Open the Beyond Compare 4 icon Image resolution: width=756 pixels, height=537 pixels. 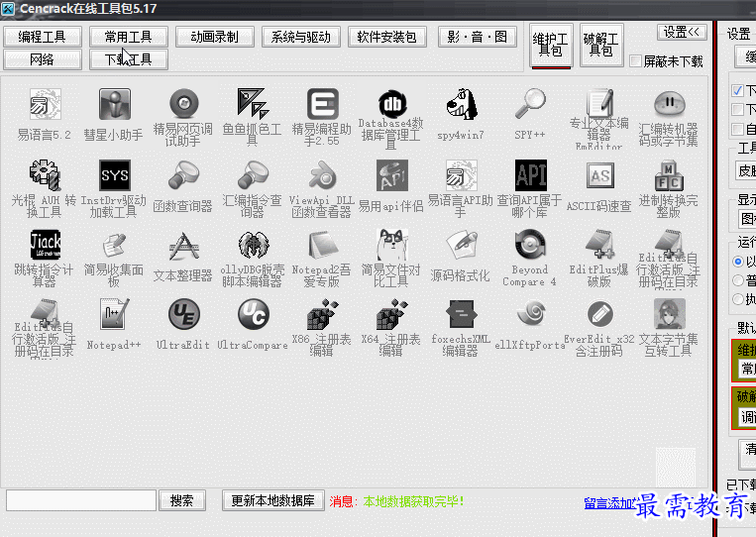(x=530, y=245)
